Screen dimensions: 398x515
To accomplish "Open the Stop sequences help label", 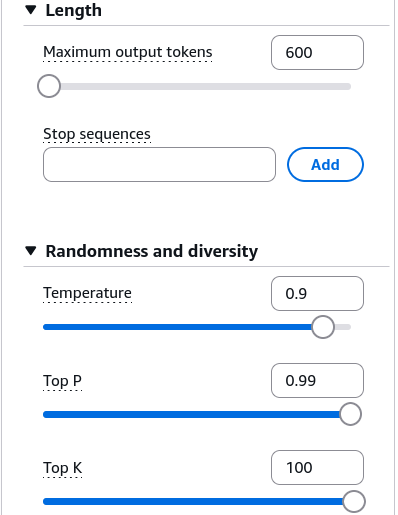I will pos(97,134).
